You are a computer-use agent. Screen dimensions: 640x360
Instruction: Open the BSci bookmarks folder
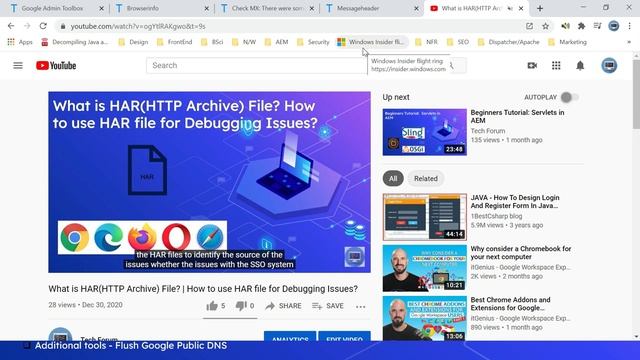click(212, 42)
